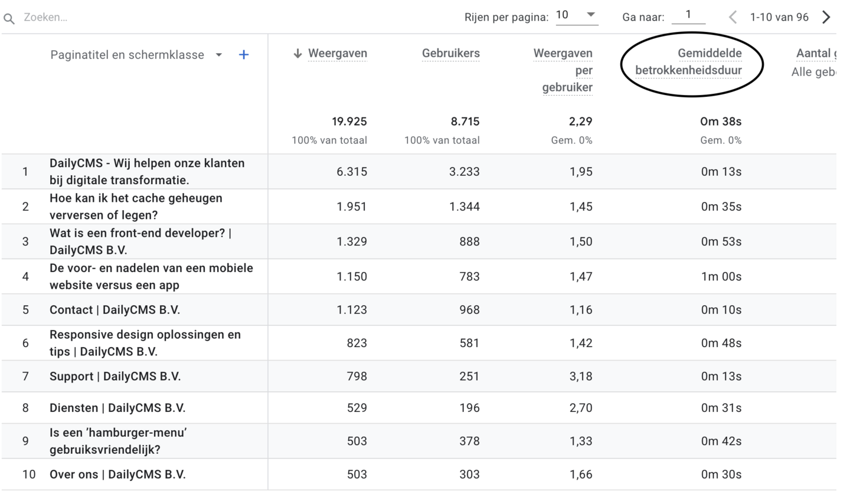Sort by Weergaven per gebruiker column
The width and height of the screenshot is (850, 504).
tap(564, 70)
